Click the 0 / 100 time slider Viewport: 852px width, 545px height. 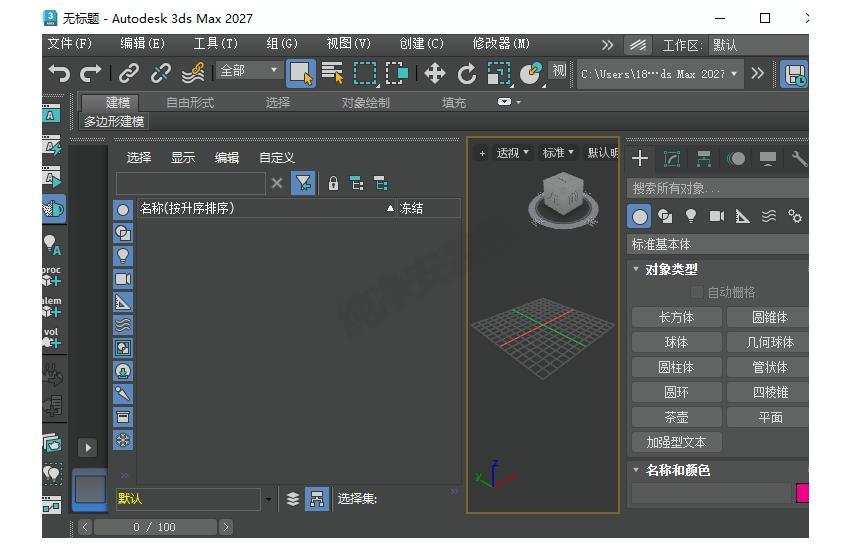tap(154, 527)
